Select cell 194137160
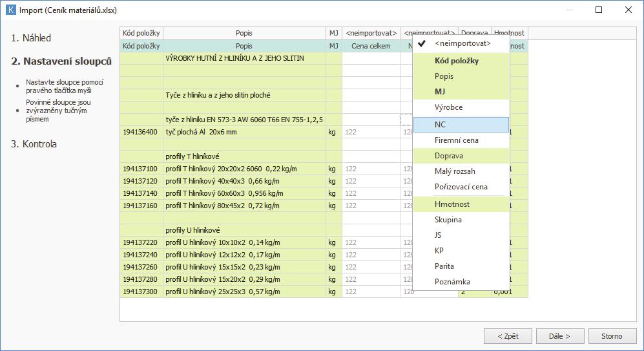644x351 pixels. [x=141, y=206]
